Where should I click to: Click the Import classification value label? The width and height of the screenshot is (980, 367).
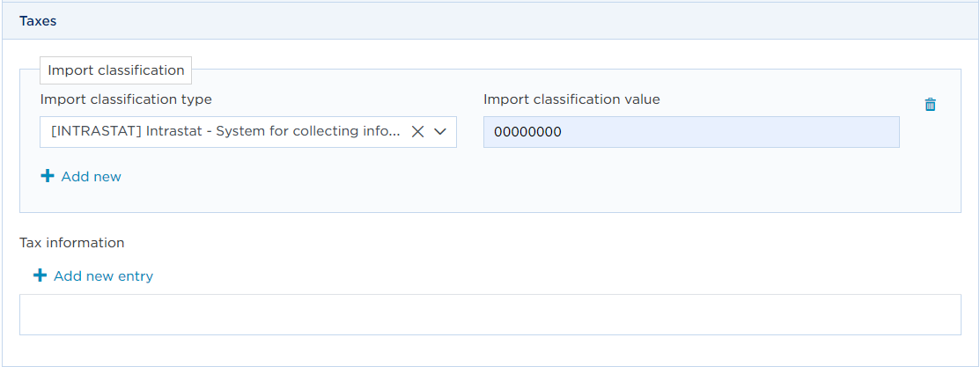tap(571, 99)
